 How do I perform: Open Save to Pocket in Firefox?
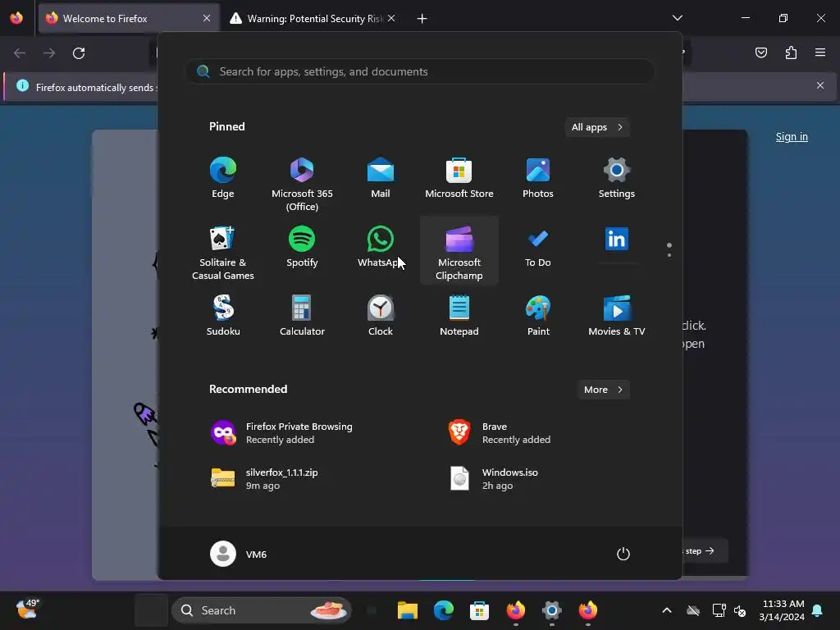click(761, 52)
